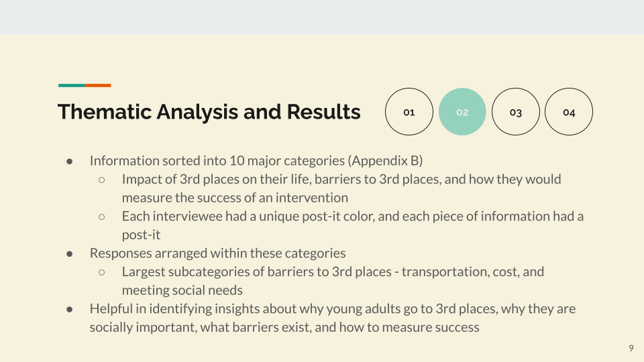Click filled bullet marker beside 'Information sorted'

[69, 162]
